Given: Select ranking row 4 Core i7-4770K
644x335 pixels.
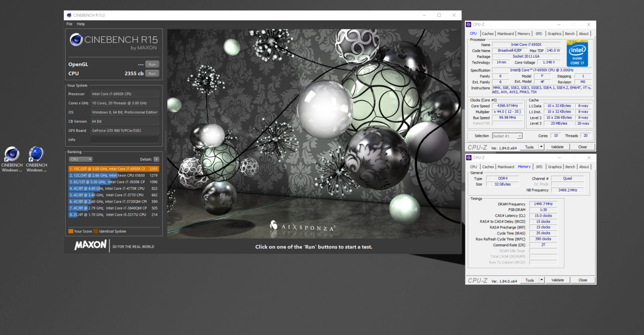Looking at the screenshot, I should point(114,189).
